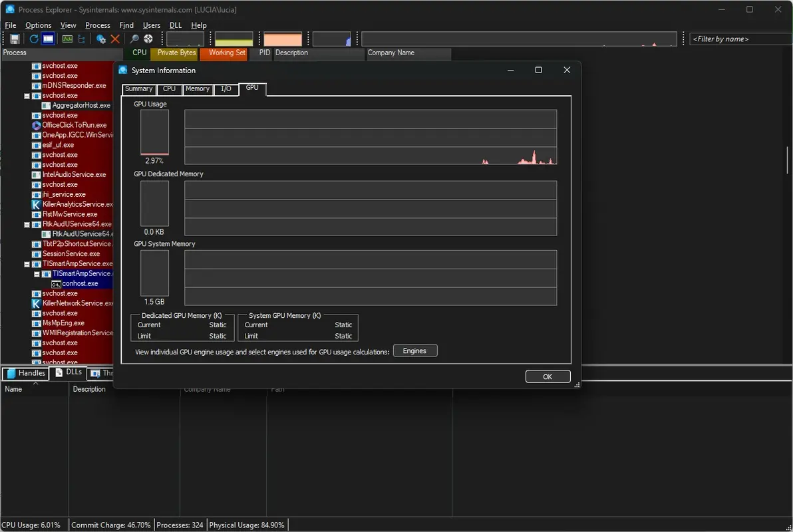Collapse the top-level TISmartAmpService.exe node

(27, 264)
